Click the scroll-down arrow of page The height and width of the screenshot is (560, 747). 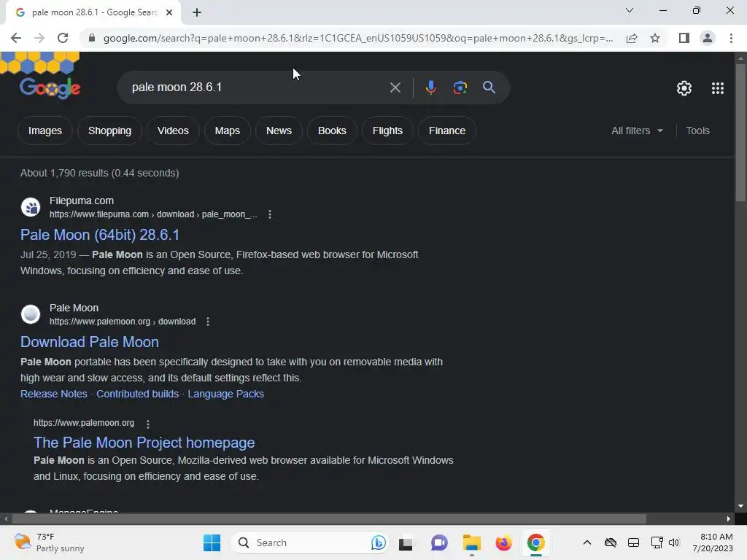pos(740,506)
